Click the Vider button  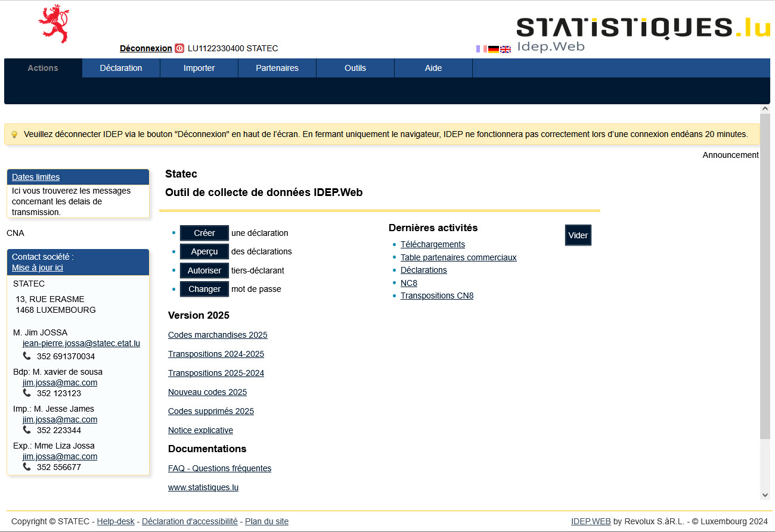coord(578,235)
